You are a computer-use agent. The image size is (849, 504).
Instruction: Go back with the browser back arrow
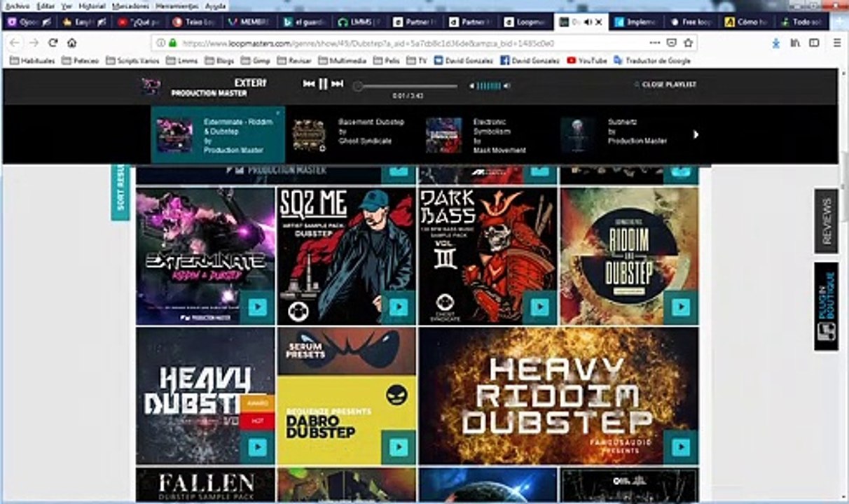pos(15,43)
